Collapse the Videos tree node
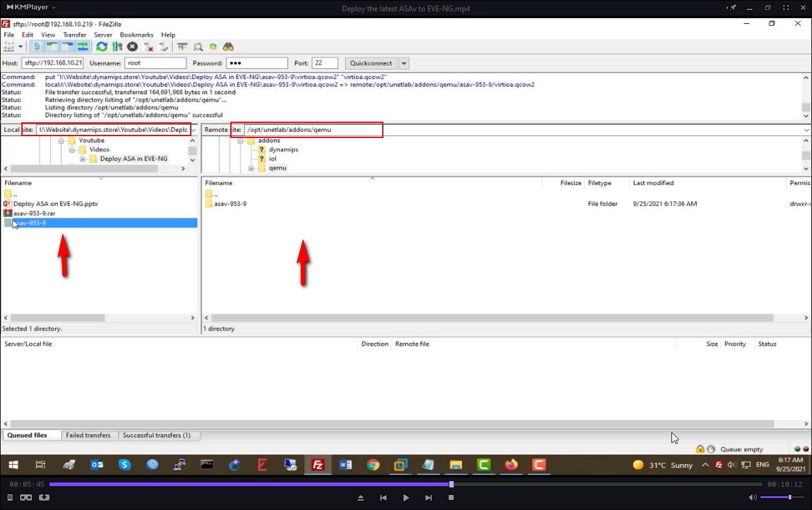Viewport: 812px width, 510px height. pyautogui.click(x=72, y=150)
